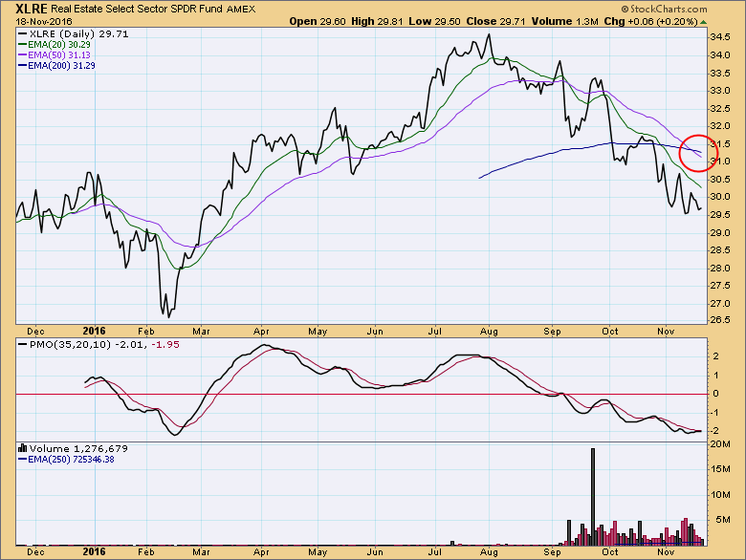Click the 'PMO(35,20,10)' indicator label

point(71,344)
